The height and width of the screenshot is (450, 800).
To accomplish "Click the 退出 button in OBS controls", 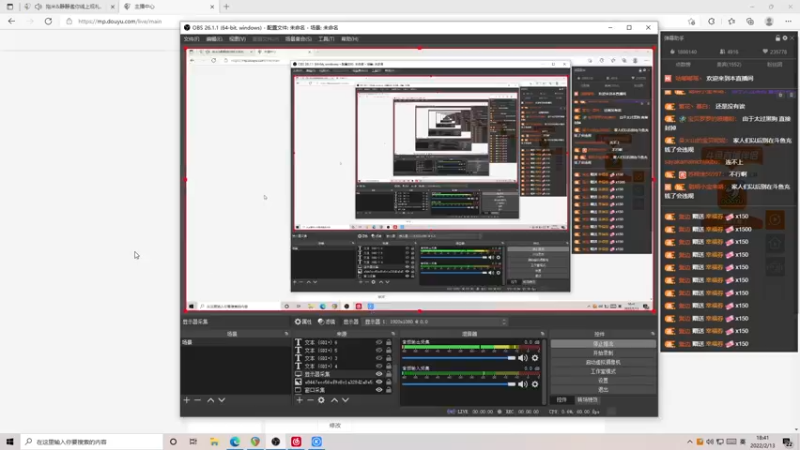I will point(603,390).
